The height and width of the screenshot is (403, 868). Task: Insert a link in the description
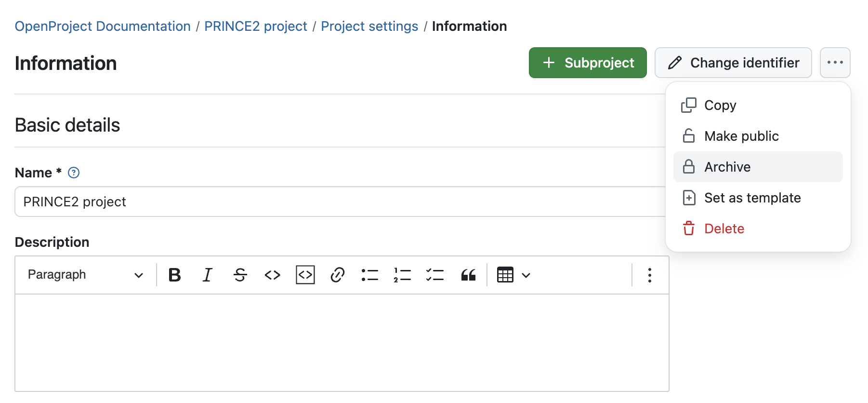tap(337, 275)
